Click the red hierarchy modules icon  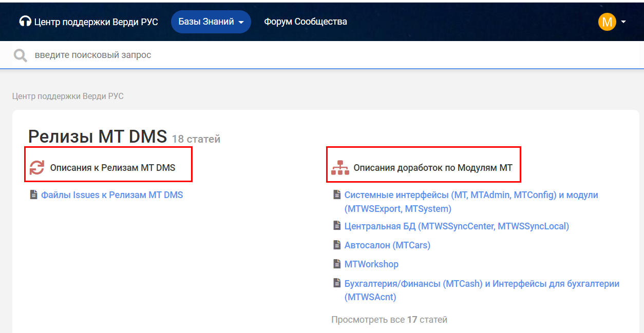339,168
